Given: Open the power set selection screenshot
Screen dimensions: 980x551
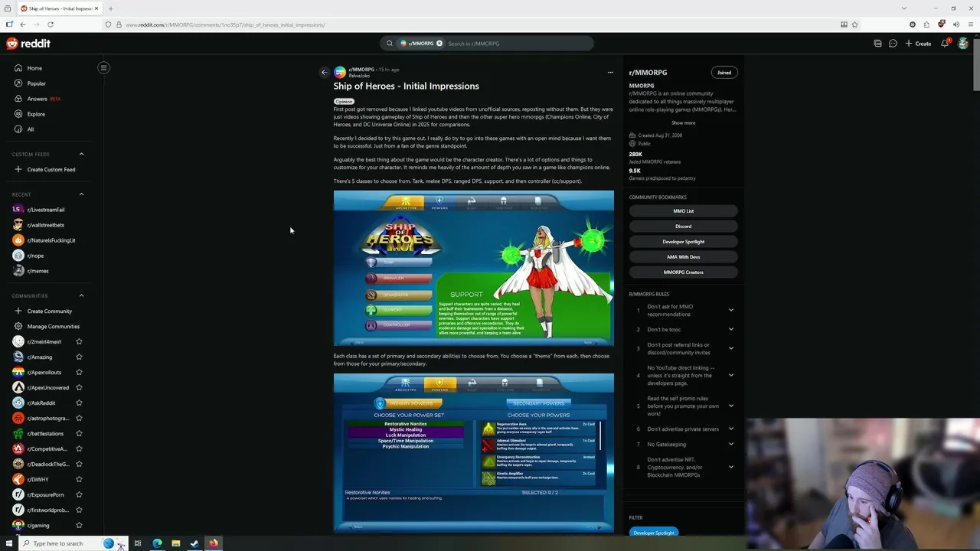Looking at the screenshot, I should [x=473, y=452].
